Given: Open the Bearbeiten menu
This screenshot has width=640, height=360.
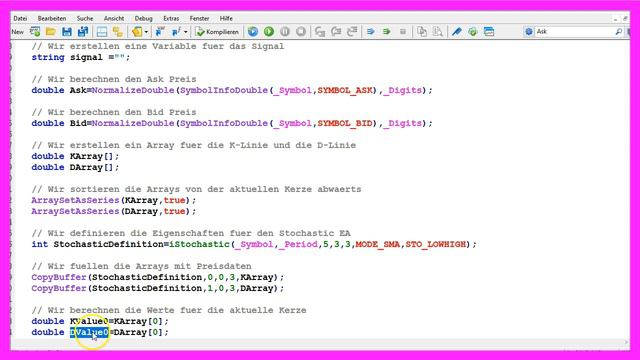Looking at the screenshot, I should 52,18.
